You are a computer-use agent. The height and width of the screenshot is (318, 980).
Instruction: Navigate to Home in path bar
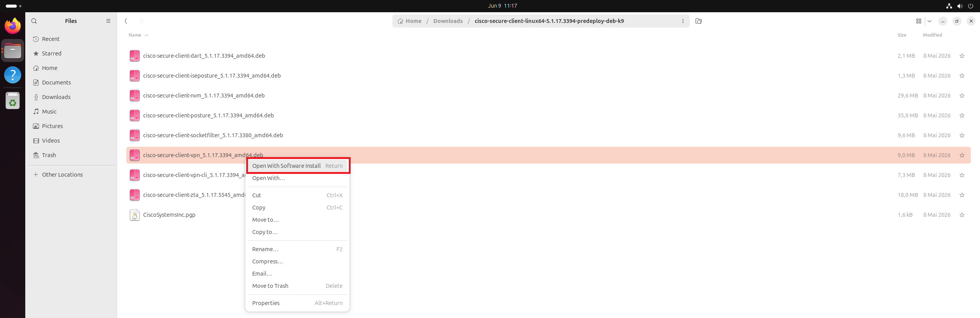click(x=409, y=21)
